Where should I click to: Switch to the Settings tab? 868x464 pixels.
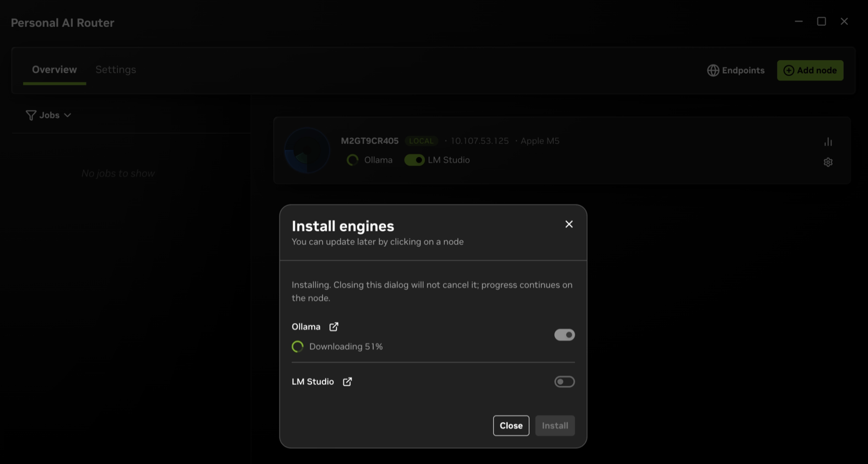coord(116,69)
